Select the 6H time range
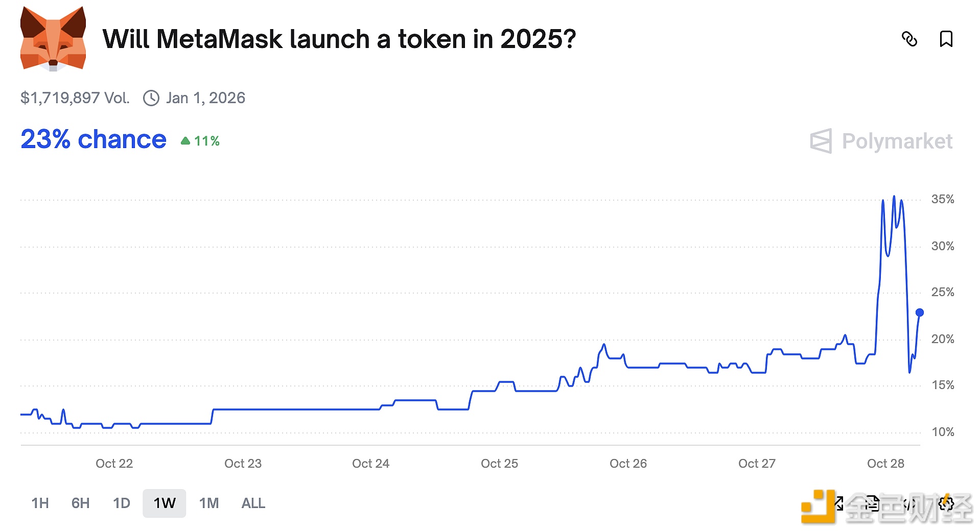The height and width of the screenshot is (531, 980). [x=80, y=503]
